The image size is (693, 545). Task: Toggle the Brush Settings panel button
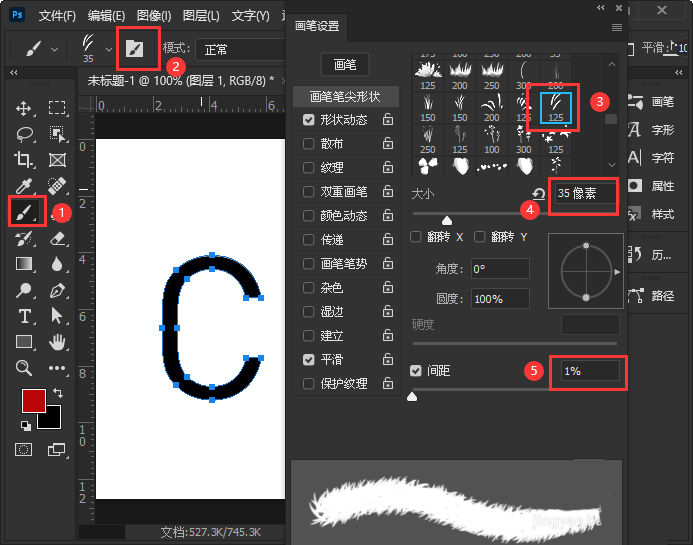click(135, 48)
